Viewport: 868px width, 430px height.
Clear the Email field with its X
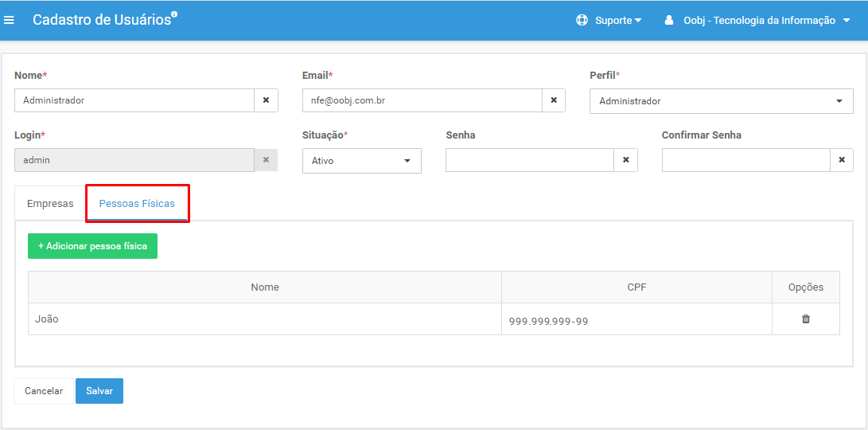pos(554,100)
